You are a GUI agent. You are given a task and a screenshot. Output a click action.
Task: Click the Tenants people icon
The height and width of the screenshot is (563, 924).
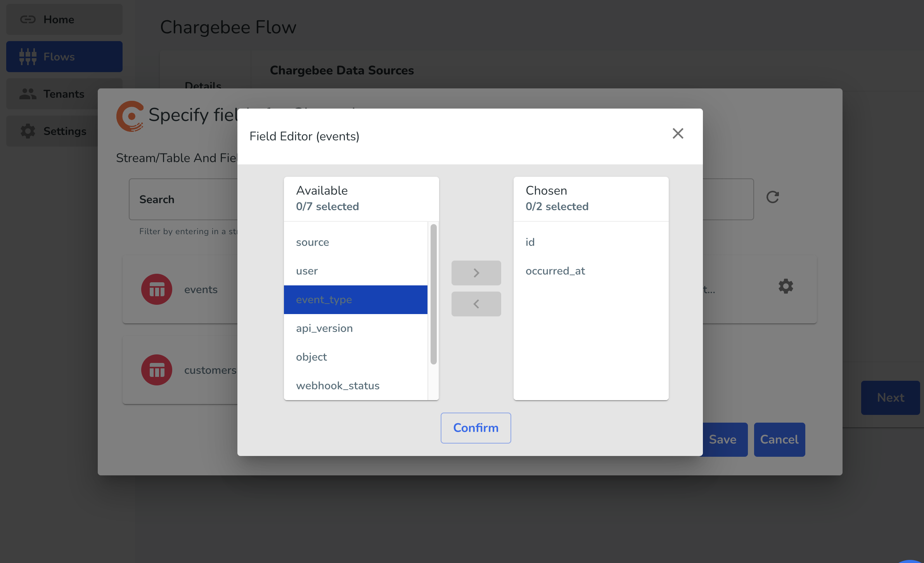pos(28,94)
